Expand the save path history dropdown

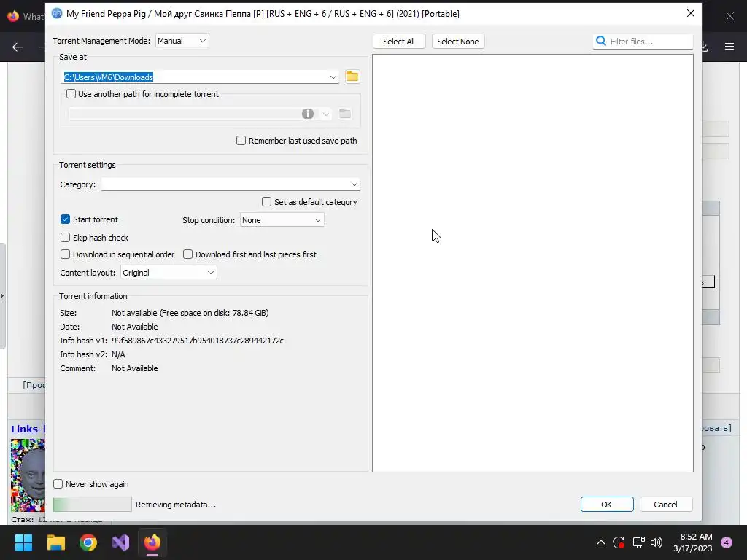click(333, 77)
